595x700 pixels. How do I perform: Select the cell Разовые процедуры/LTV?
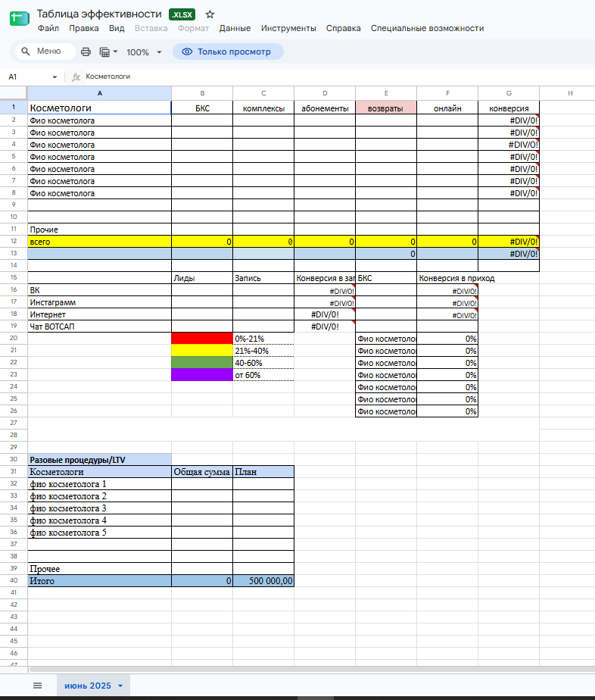coord(99,459)
